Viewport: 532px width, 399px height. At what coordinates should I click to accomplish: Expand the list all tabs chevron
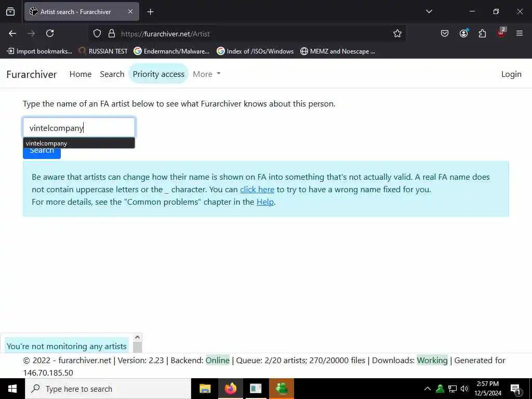tap(429, 11)
